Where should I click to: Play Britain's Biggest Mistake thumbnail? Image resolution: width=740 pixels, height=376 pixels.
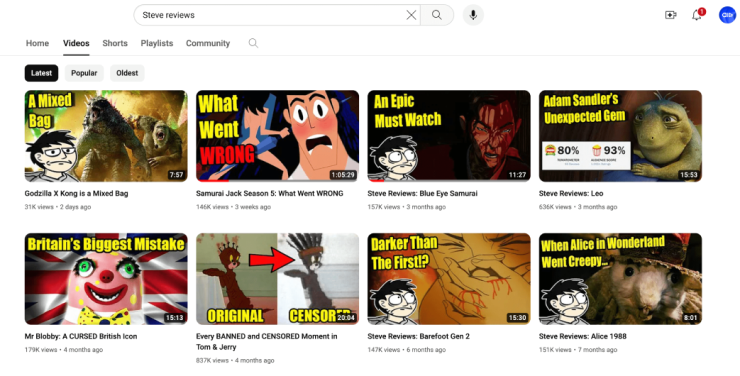click(106, 279)
